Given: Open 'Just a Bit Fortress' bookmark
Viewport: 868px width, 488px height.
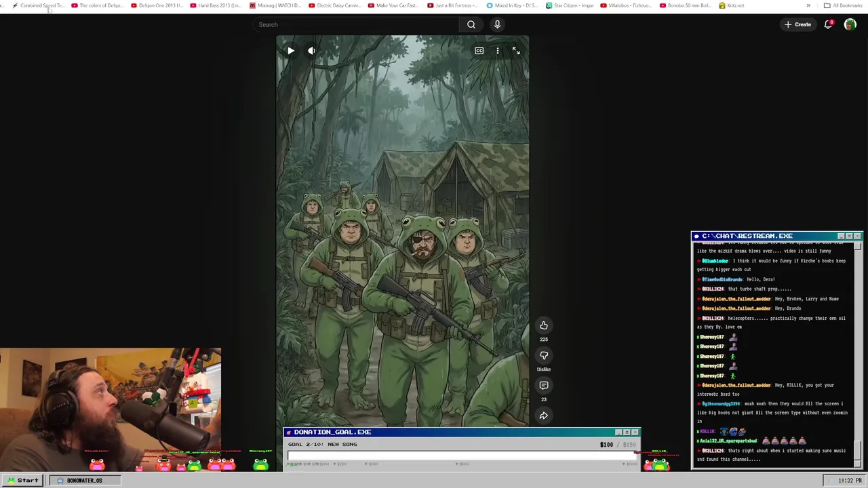Looking at the screenshot, I should coord(453,5).
